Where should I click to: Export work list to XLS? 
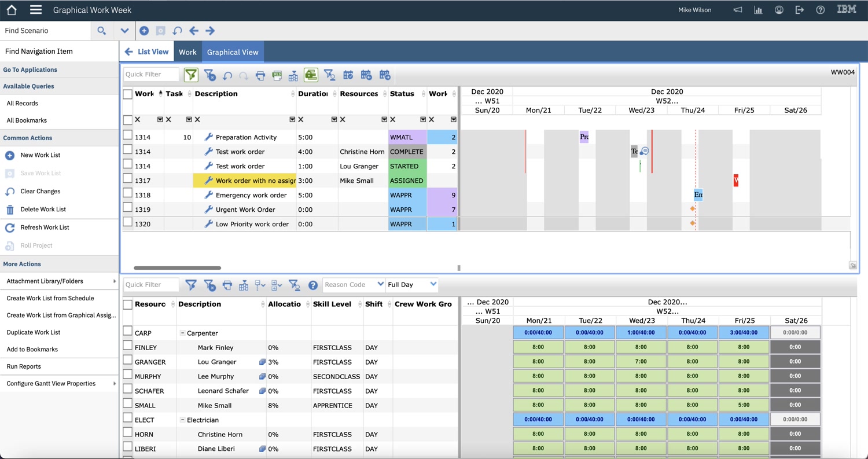pyautogui.click(x=277, y=75)
